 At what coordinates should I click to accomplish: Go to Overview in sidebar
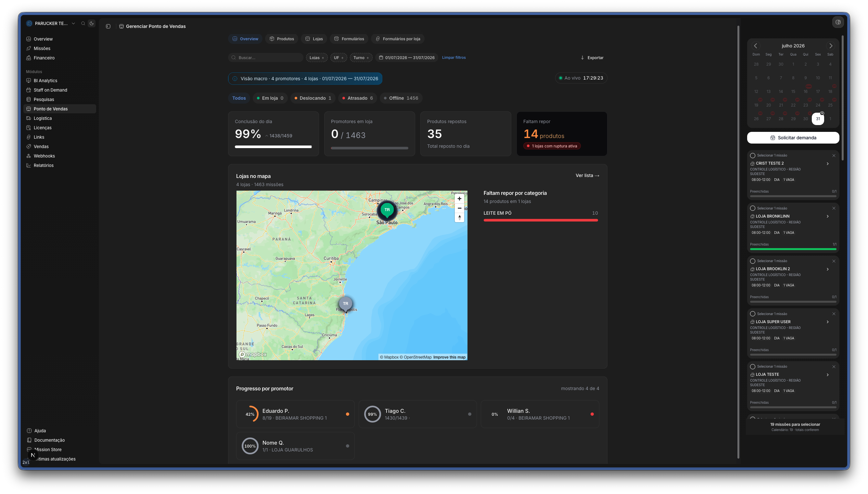[60, 39]
